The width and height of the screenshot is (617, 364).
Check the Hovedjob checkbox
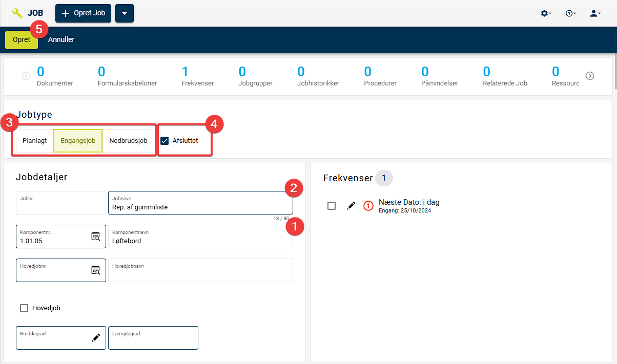click(24, 308)
